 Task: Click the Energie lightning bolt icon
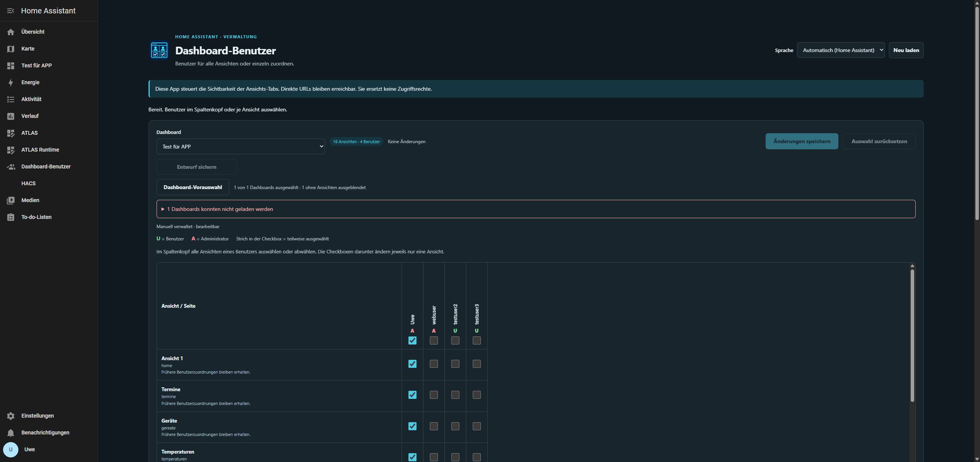[11, 82]
